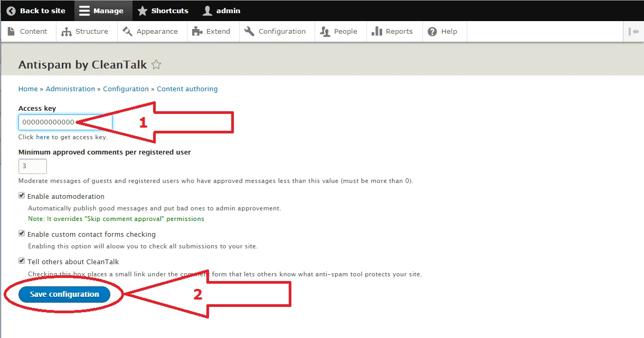
Task: Click the Configuration wrench icon
Action: pyautogui.click(x=250, y=32)
